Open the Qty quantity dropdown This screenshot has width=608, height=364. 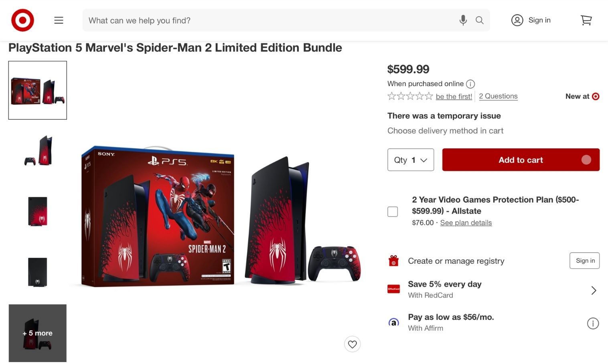(410, 160)
